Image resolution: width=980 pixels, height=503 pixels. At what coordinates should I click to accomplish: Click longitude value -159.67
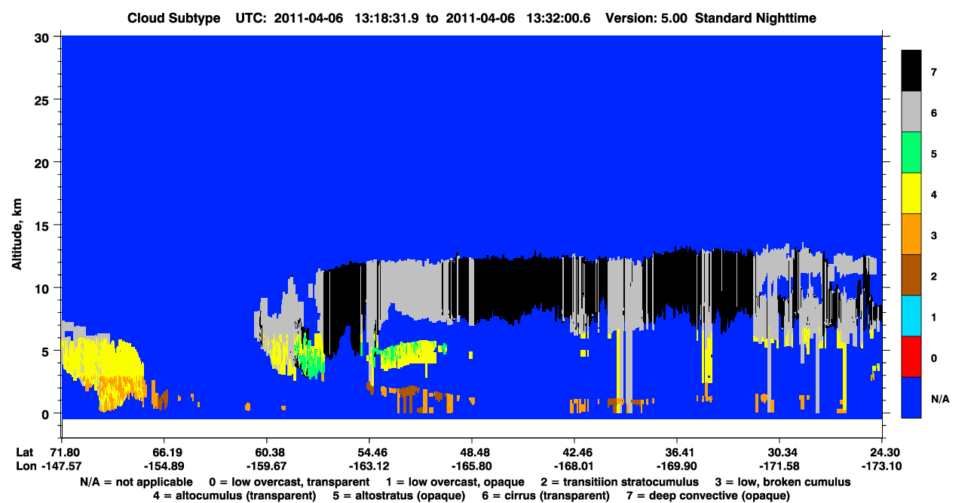click(x=265, y=466)
